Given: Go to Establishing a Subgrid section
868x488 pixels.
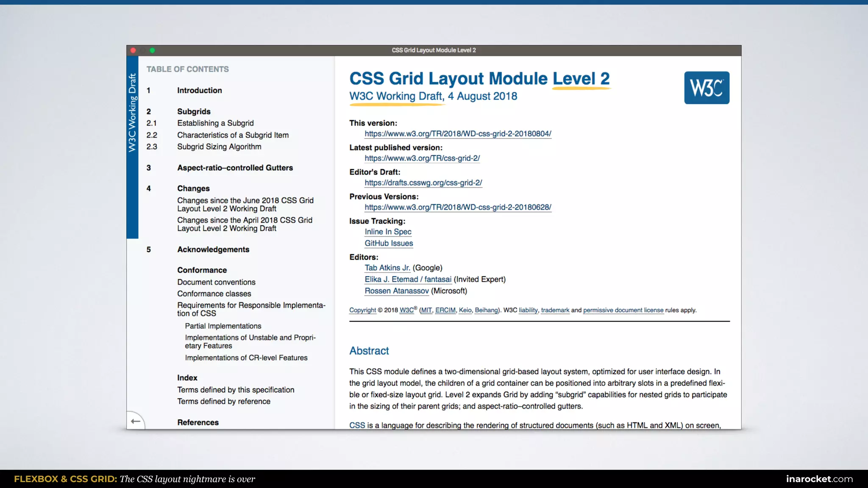Looking at the screenshot, I should 215,123.
